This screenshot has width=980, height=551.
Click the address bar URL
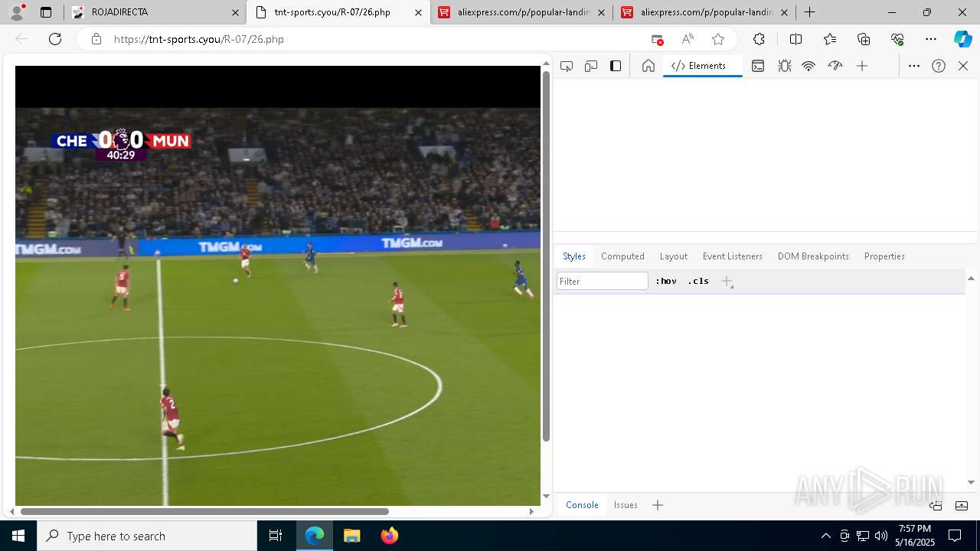[198, 39]
